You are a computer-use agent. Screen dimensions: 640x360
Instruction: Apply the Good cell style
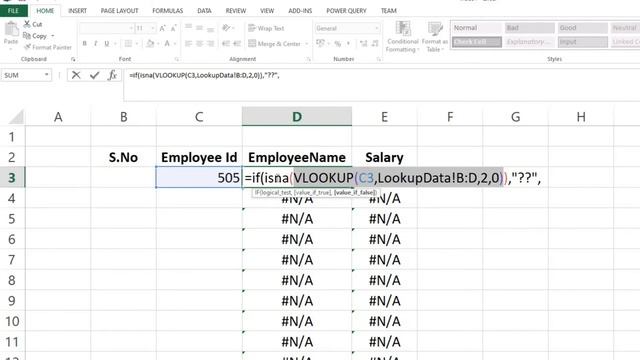point(582,28)
